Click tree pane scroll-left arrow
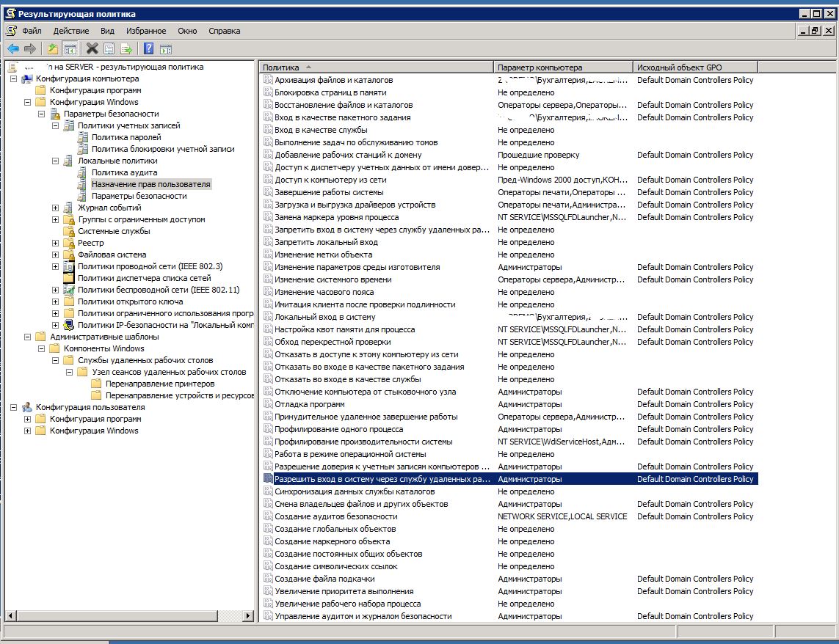 (x=10, y=615)
